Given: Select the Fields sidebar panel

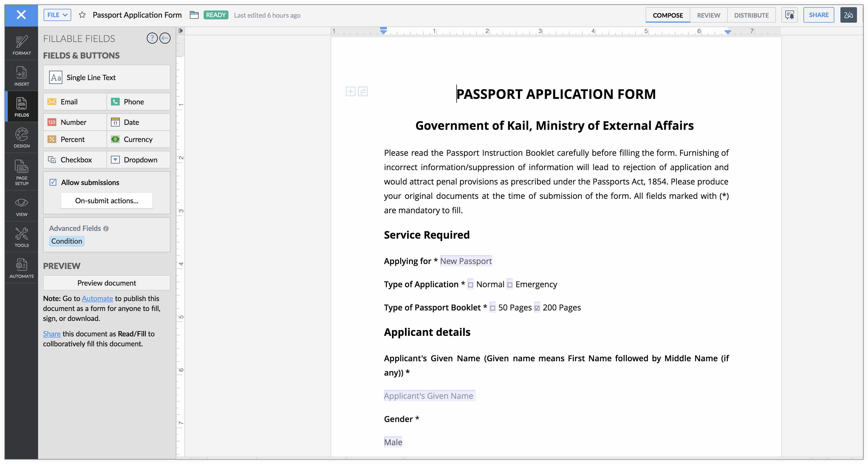Looking at the screenshot, I should coord(22,107).
